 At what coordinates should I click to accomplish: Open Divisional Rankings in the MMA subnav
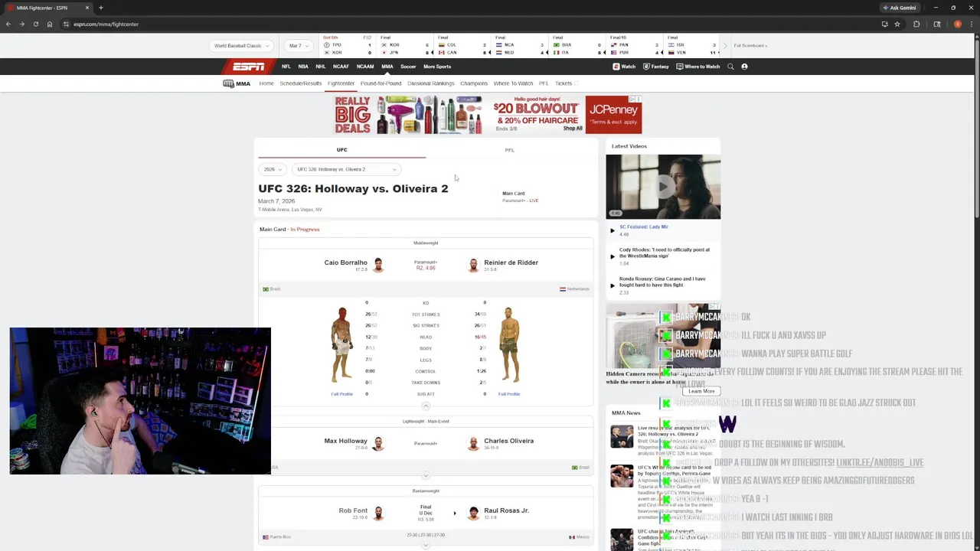pos(431,83)
